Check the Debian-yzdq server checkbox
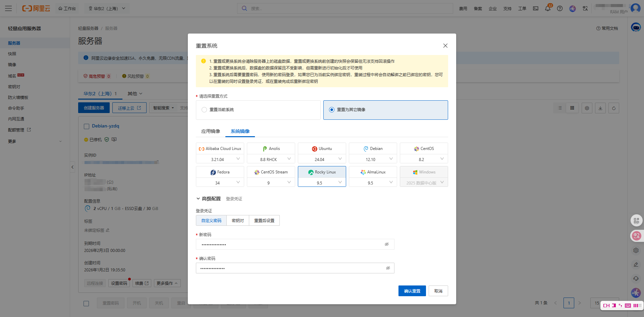 [87, 126]
